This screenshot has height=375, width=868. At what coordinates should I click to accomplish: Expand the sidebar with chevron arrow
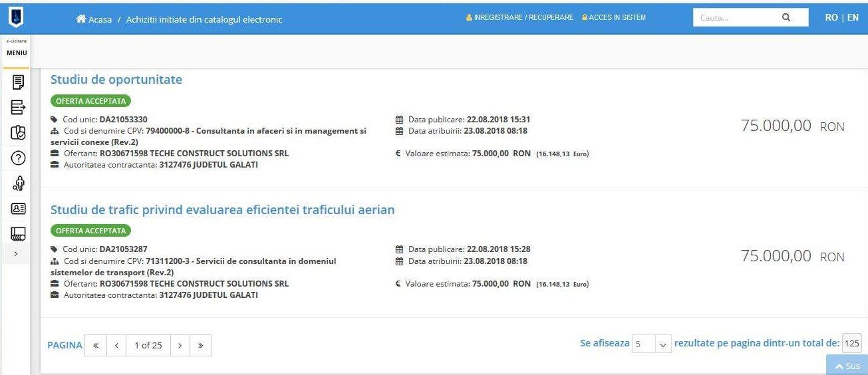(16, 253)
